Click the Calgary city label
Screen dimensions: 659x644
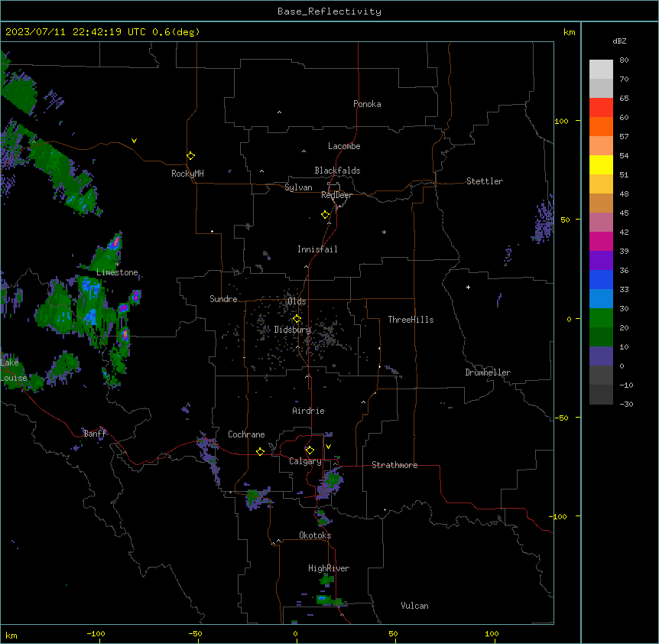pos(305,461)
